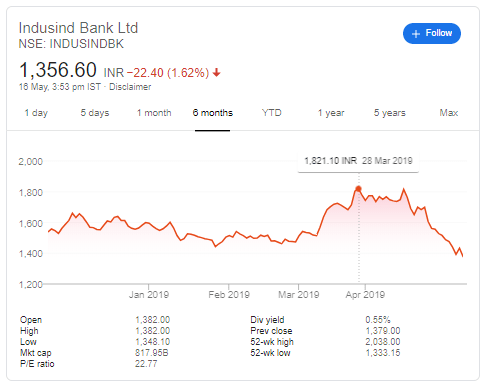Show the YTD chart range
491x386 pixels.
[272, 113]
